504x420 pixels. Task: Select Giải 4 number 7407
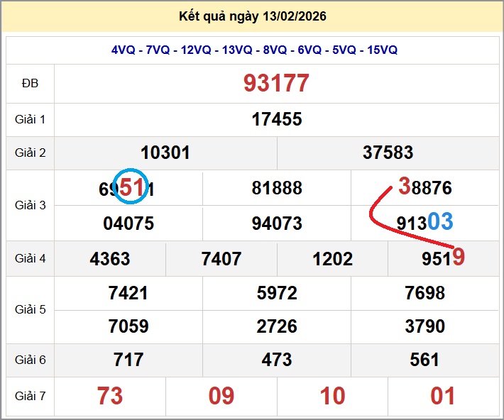tap(221, 259)
